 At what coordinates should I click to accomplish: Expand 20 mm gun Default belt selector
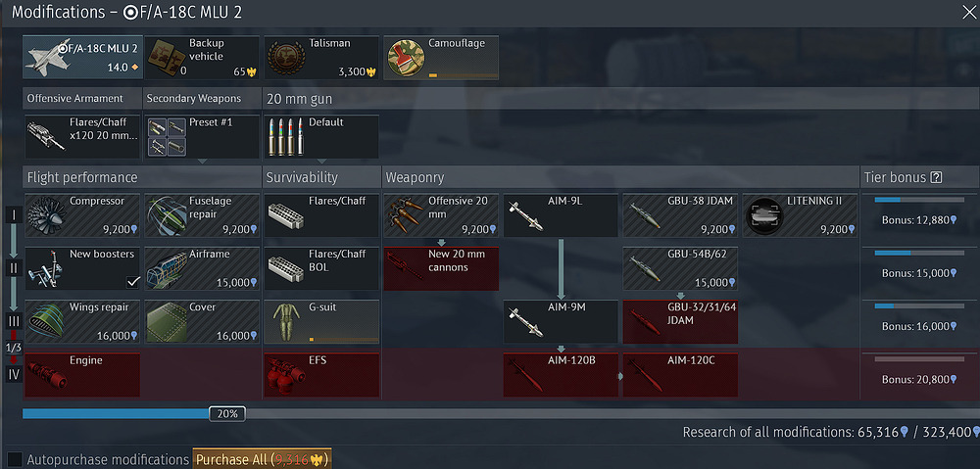[321, 137]
